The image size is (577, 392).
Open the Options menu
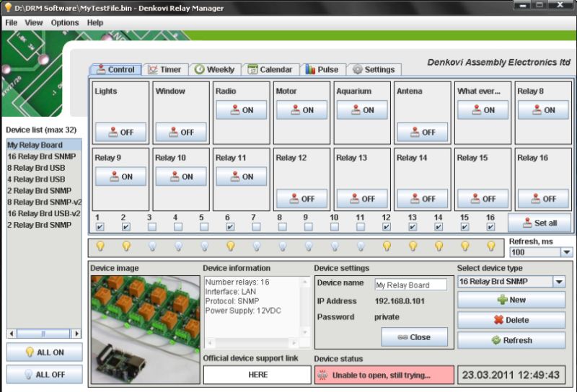click(65, 23)
